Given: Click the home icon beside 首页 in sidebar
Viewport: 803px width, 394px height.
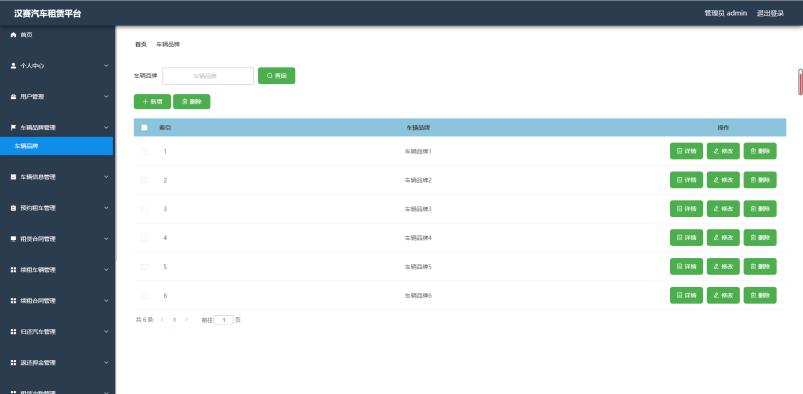Looking at the screenshot, I should [14, 35].
